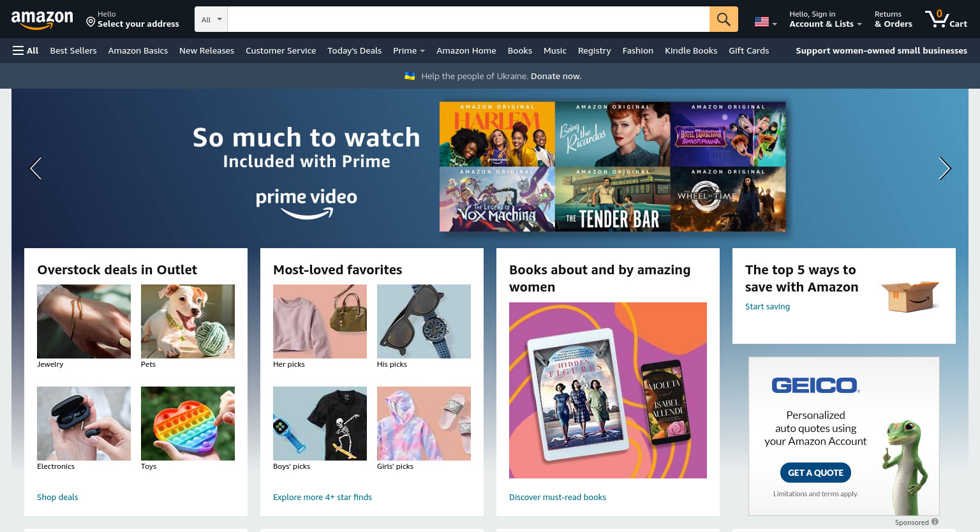This screenshot has height=532, width=980.
Task: Click the US flag language selector
Action: [x=766, y=22]
